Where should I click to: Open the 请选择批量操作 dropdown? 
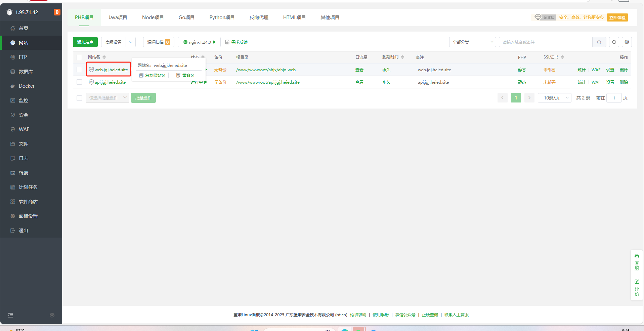[x=108, y=98]
